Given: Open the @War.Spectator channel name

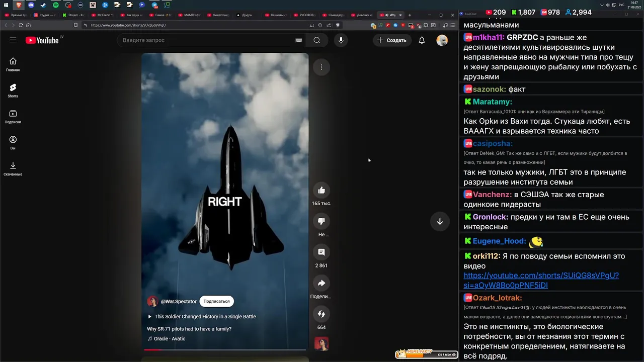Looking at the screenshot, I should (179, 302).
